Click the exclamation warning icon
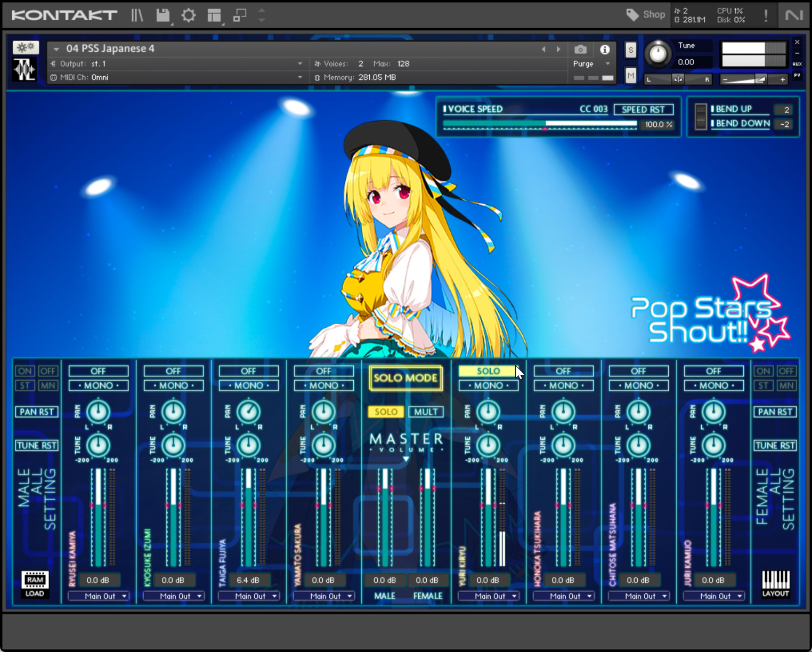The width and height of the screenshot is (812, 652). click(x=766, y=15)
